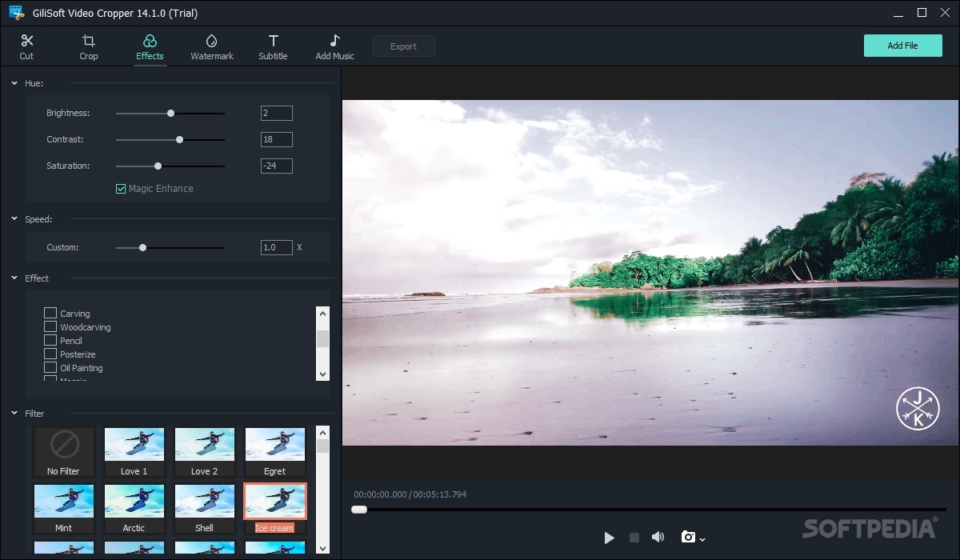The width and height of the screenshot is (960, 560).
Task: Open the Crop tool
Action: [88, 46]
